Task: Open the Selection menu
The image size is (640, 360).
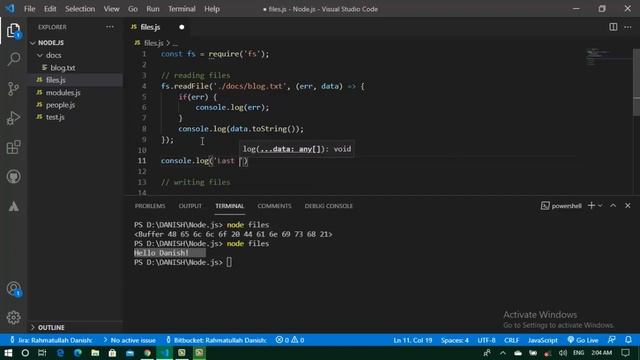Action: click(80, 9)
